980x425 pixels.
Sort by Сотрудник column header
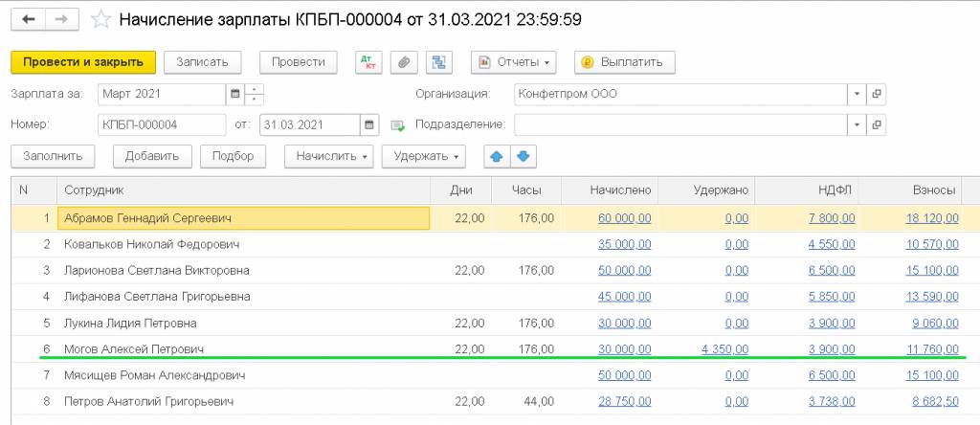pyautogui.click(x=244, y=190)
